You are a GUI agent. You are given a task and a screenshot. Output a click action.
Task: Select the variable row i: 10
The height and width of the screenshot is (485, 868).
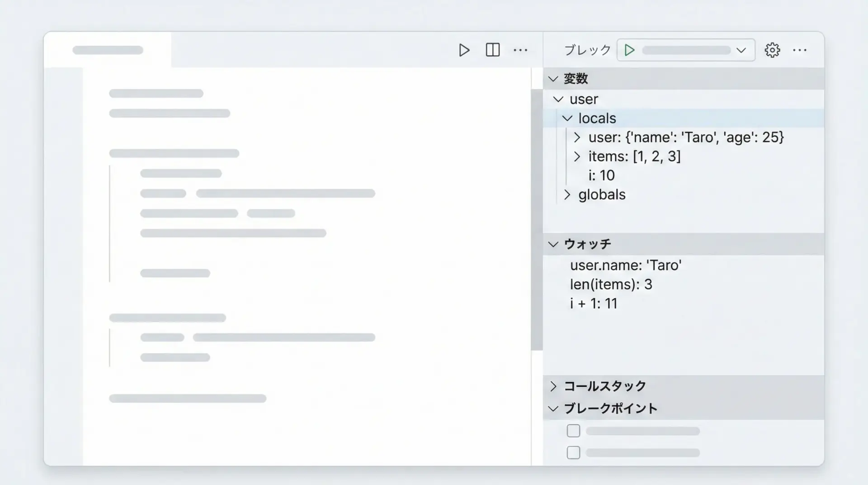coord(684,176)
